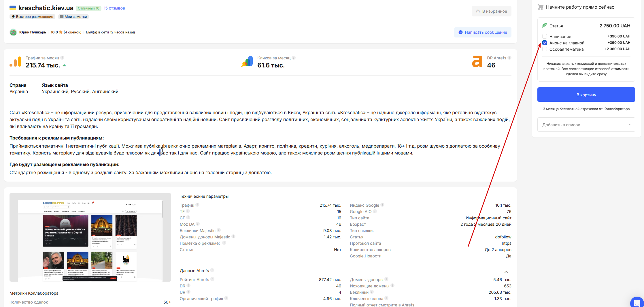Click the info icon next to Пометка о рекламе
644x307 pixels.
224,243
